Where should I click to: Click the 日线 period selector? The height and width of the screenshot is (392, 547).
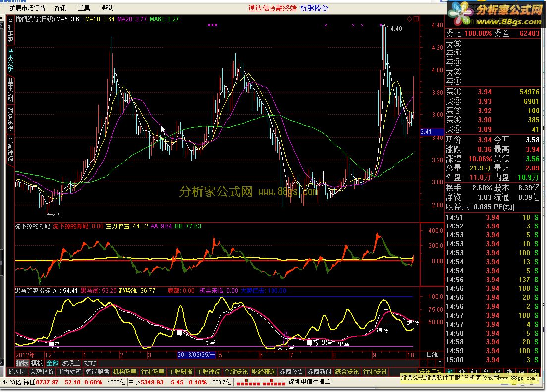point(432,355)
